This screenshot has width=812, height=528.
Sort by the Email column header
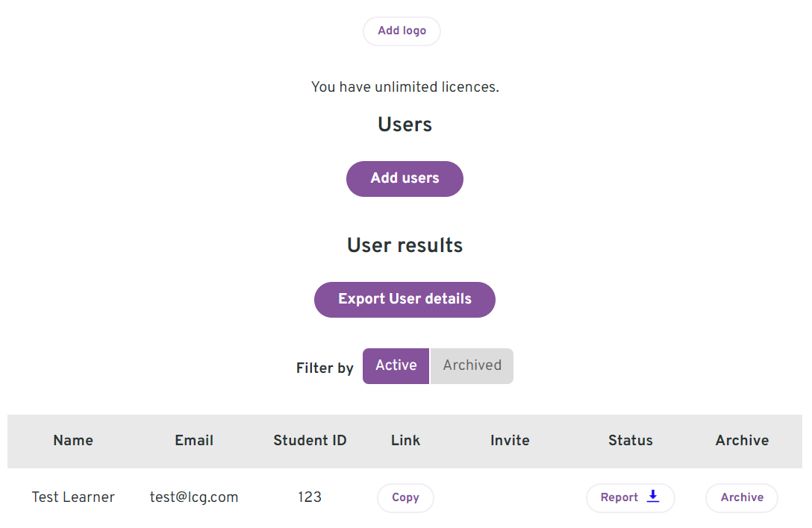click(x=194, y=441)
